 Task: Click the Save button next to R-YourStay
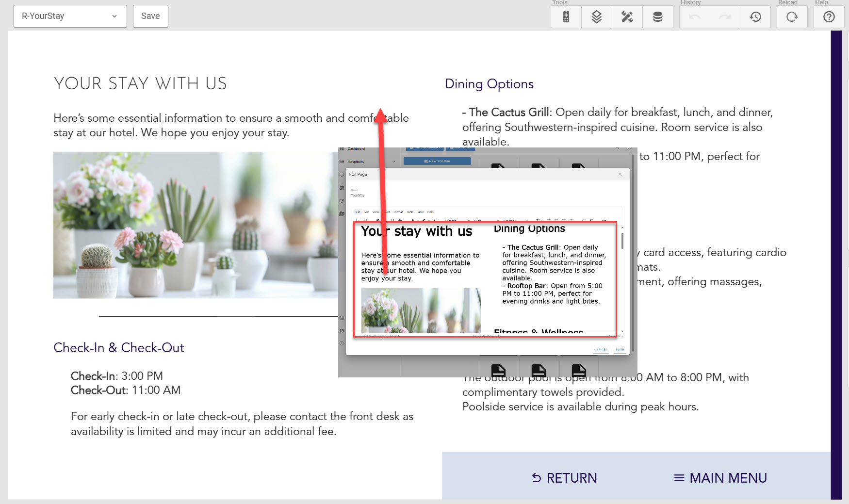(x=150, y=16)
